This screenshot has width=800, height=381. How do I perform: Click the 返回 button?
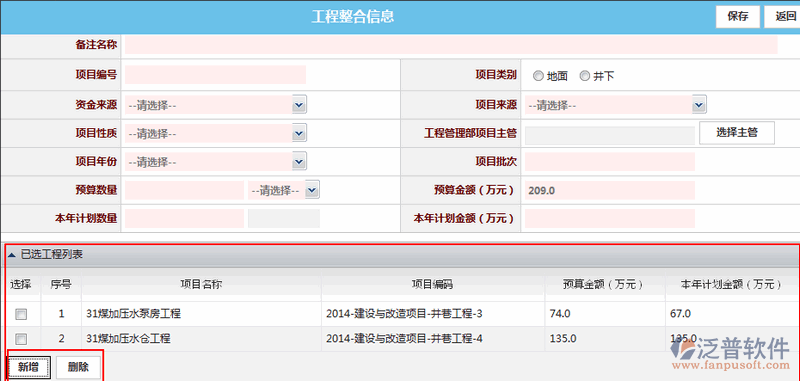pyautogui.click(x=783, y=17)
